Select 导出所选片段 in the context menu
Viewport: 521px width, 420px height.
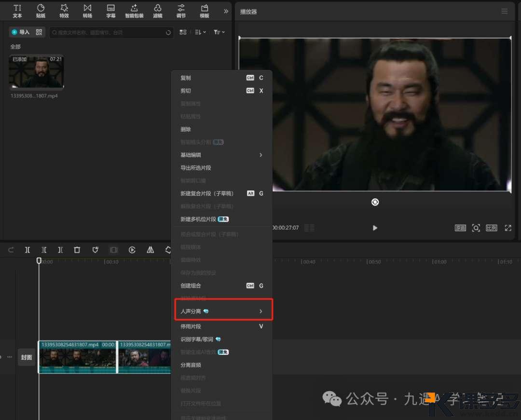click(222, 168)
